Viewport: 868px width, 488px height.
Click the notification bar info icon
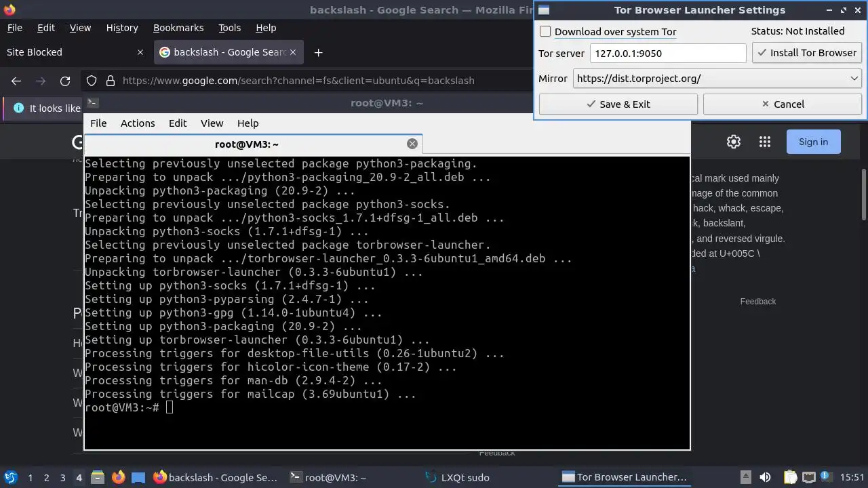pos(18,108)
